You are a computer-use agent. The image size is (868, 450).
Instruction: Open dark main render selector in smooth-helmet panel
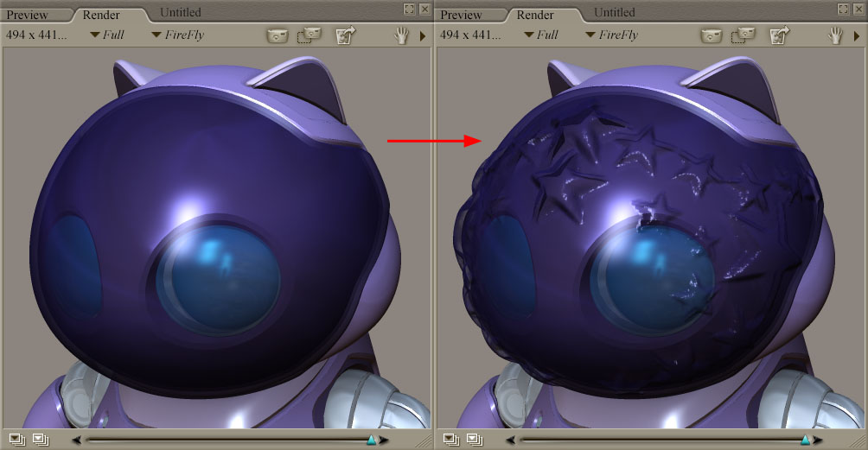pyautogui.click(x=17, y=440)
